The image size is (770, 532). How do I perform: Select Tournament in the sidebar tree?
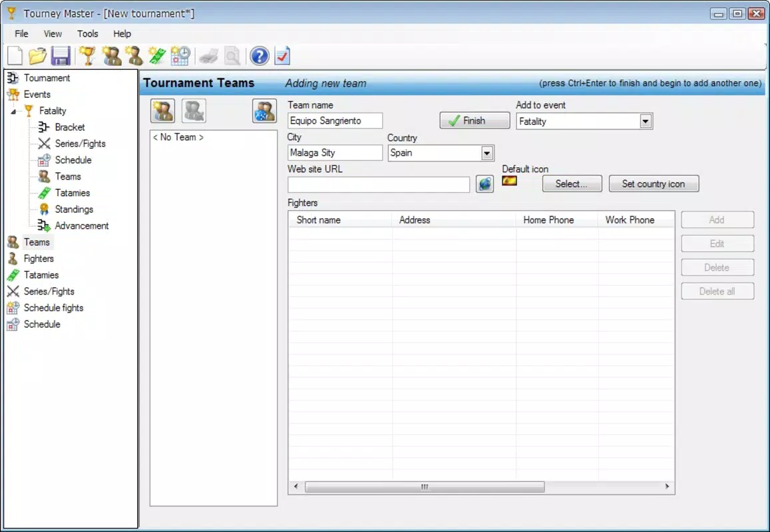pyautogui.click(x=47, y=78)
